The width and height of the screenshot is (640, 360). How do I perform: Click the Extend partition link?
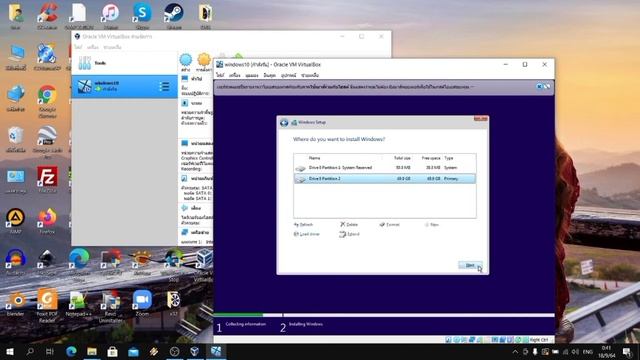[349, 234]
